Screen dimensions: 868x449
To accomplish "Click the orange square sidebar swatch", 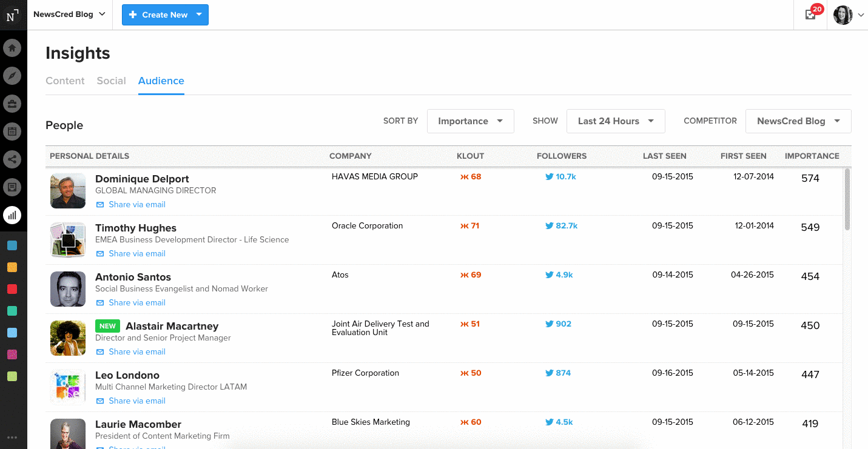I will (12, 267).
